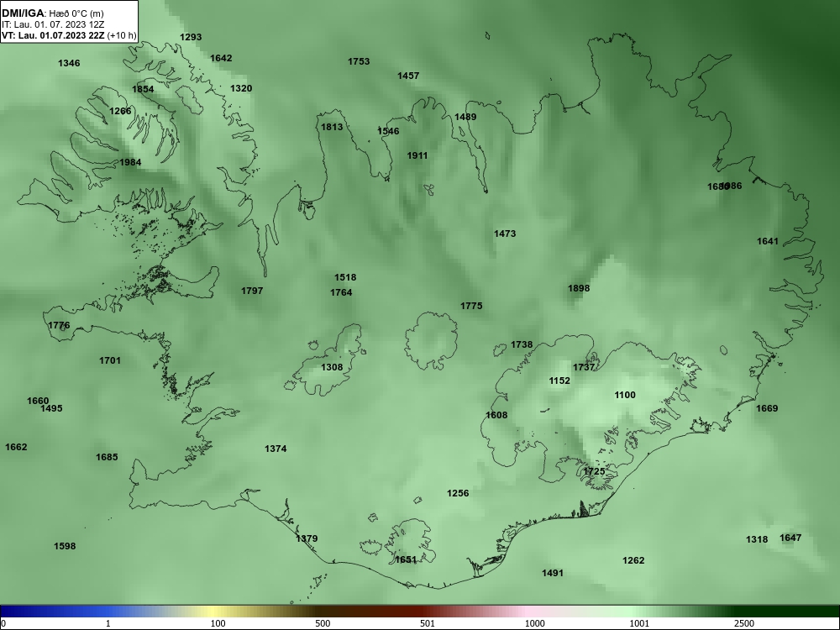
Task: Click the 1984 freezing level value
Action: tap(130, 162)
